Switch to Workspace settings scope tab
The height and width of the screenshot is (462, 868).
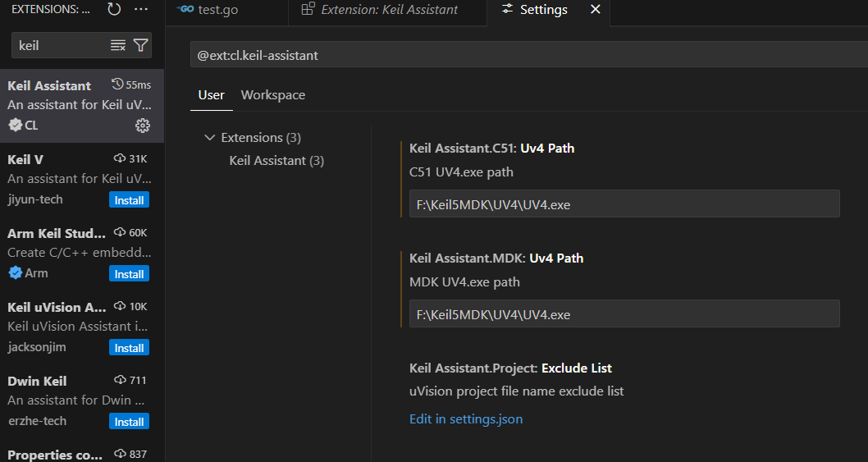click(x=273, y=95)
